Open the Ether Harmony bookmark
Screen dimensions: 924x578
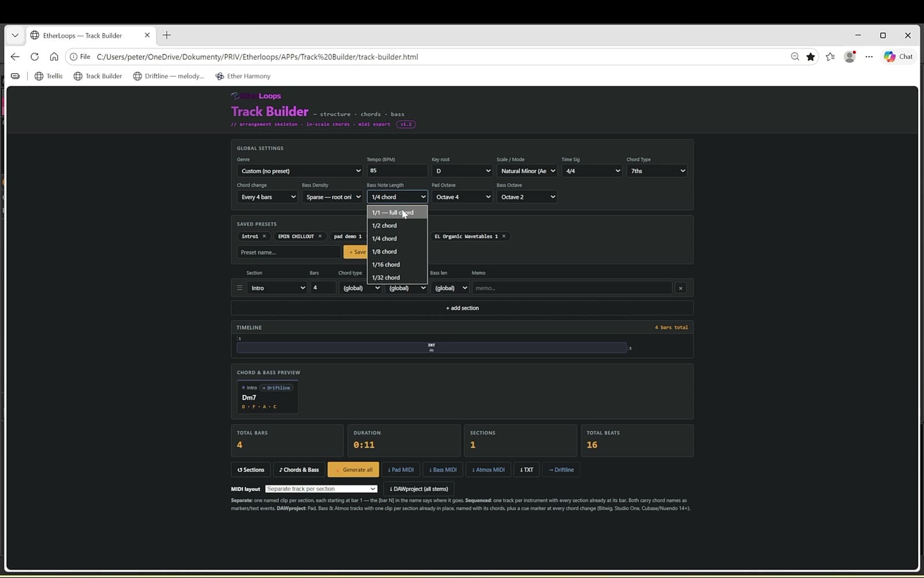click(243, 76)
